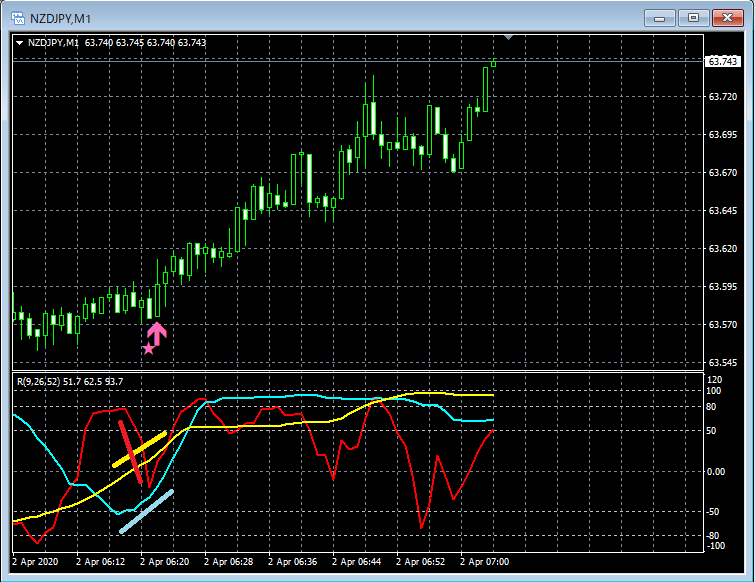Click the NZDJPY,M1 chart window icon
The width and height of the screenshot is (755, 582).
18,19
